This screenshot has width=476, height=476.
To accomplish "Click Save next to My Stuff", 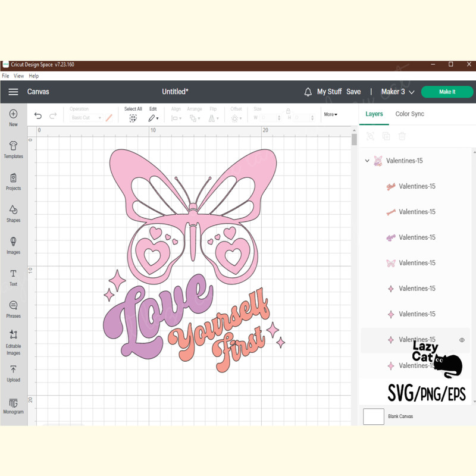I will point(353,92).
